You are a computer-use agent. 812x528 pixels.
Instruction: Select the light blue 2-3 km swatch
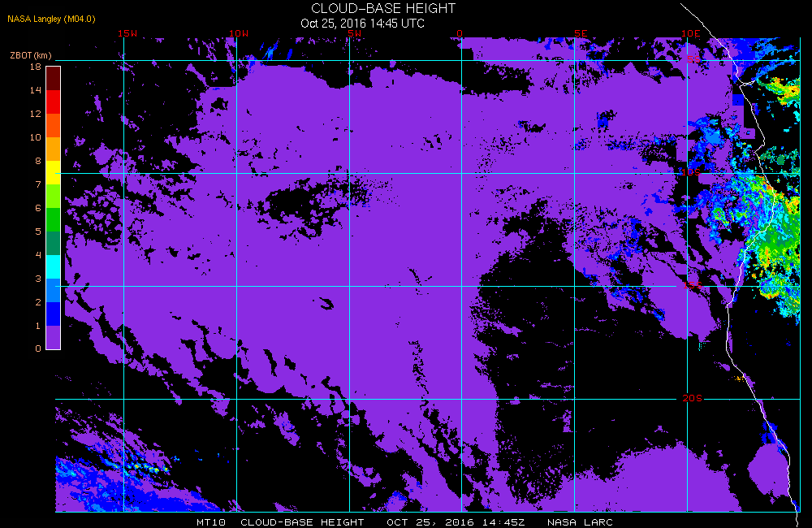54,290
